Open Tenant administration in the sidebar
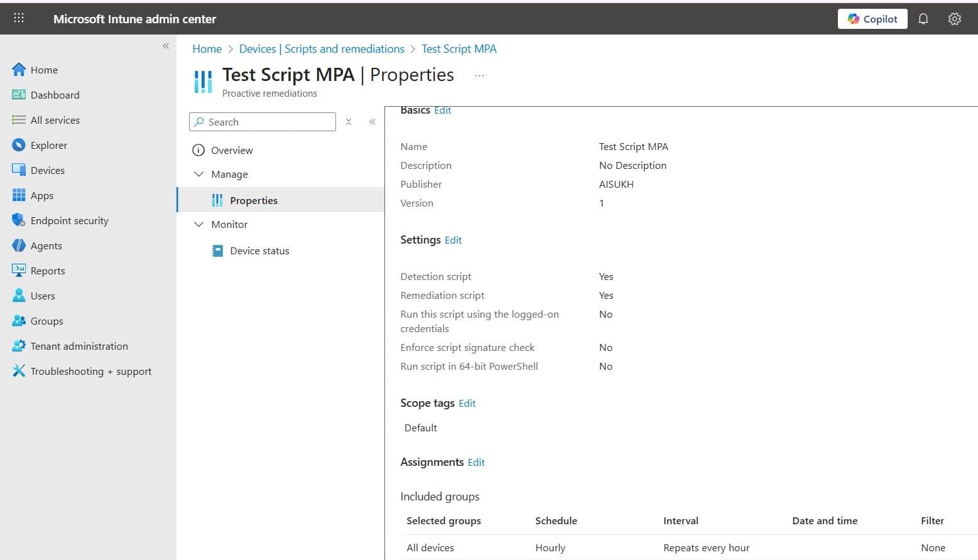Screen dimensions: 978x560 (79, 346)
